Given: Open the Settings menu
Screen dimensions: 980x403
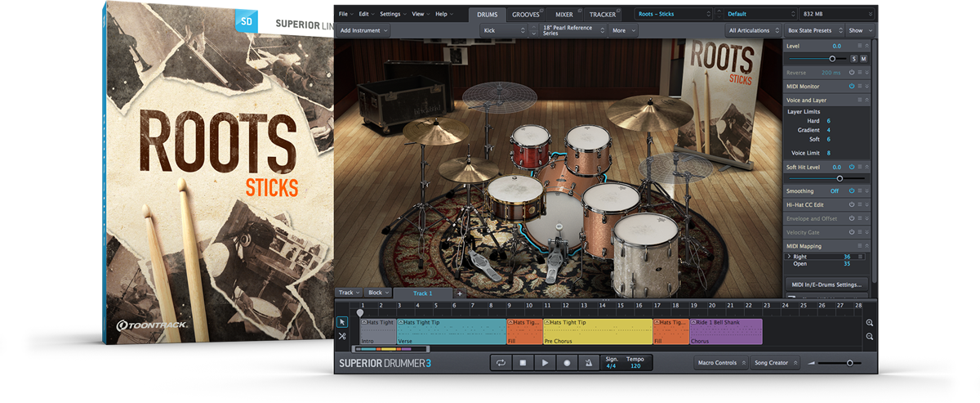Looking at the screenshot, I should [393, 14].
